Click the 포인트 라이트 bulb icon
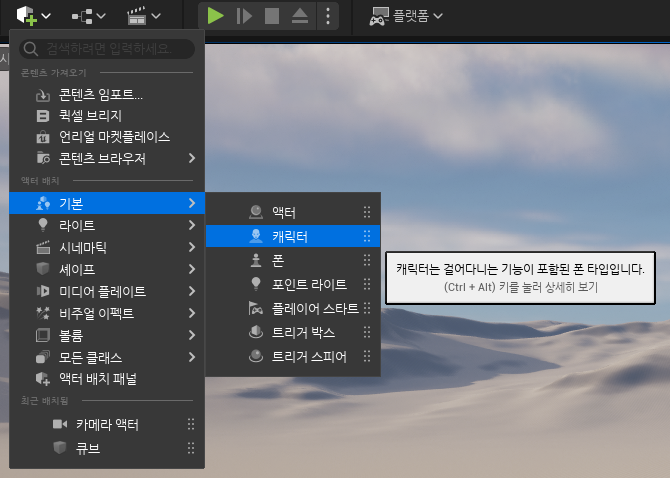Screen dimensions: 670x478 pyautogui.click(x=256, y=284)
